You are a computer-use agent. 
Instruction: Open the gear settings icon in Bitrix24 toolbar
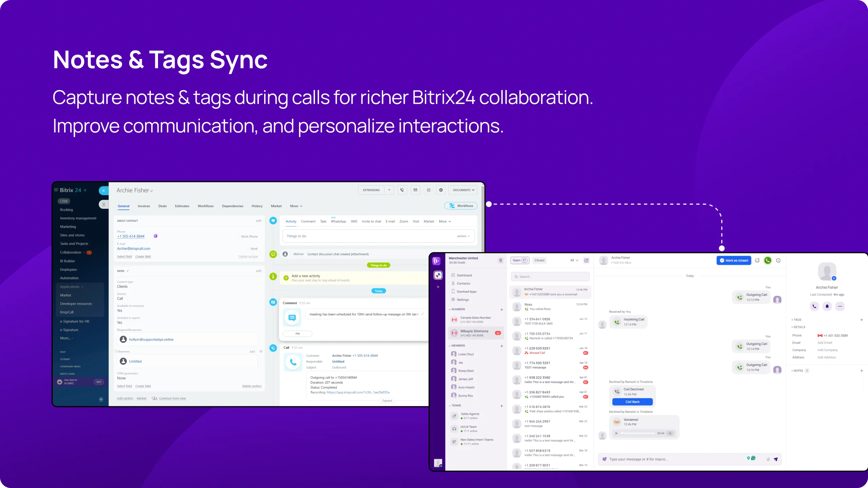[x=441, y=190]
